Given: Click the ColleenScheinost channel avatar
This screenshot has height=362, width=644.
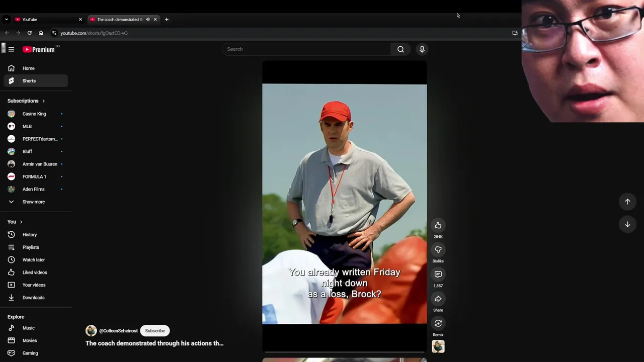Looking at the screenshot, I should pos(91,330).
